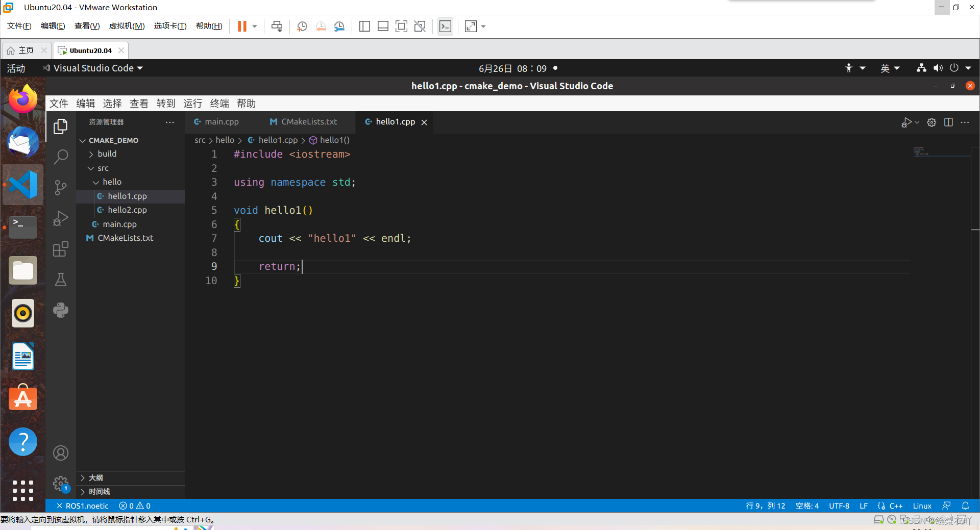Open the 运行 menu in VS Code
980x530 pixels.
[192, 104]
